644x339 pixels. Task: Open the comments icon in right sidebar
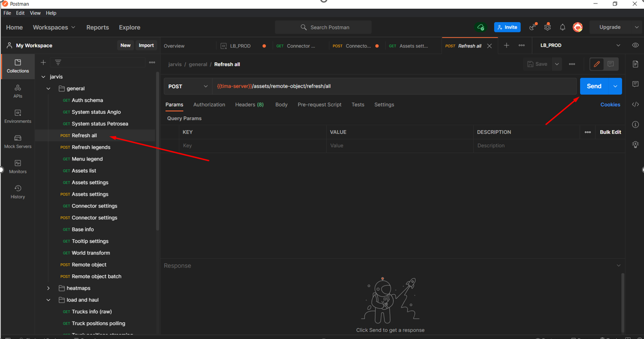click(x=635, y=84)
